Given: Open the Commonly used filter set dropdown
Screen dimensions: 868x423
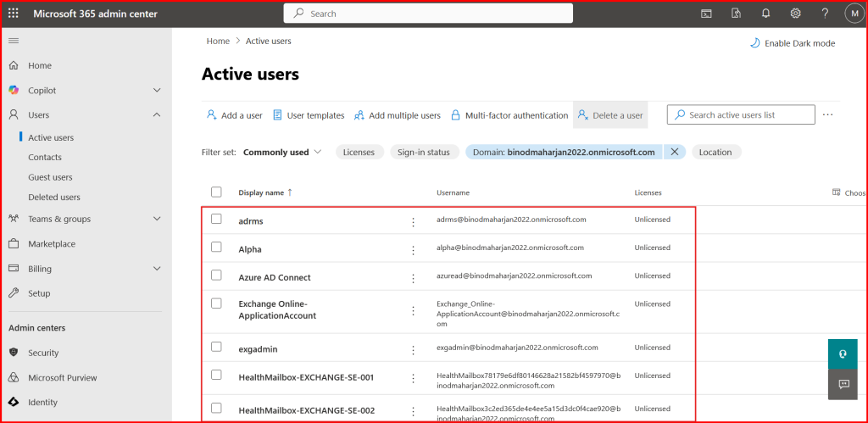Looking at the screenshot, I should click(x=282, y=153).
